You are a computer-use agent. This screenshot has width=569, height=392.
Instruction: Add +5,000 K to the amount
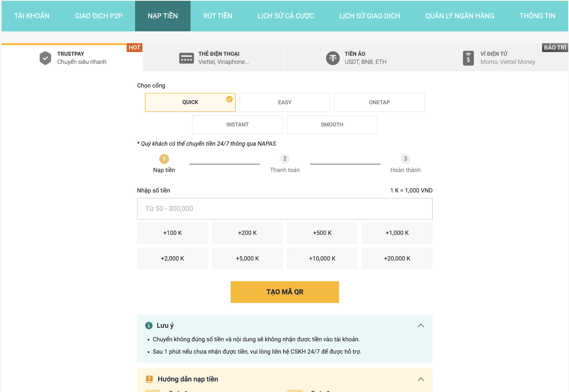(247, 258)
